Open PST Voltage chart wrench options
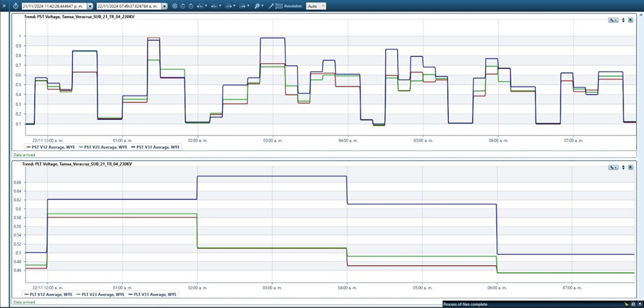This screenshot has height=308, width=644. [x=612, y=20]
